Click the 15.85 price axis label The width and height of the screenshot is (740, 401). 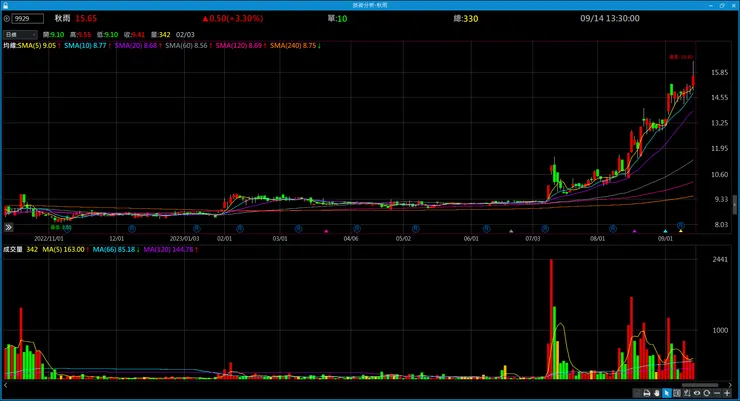click(720, 73)
